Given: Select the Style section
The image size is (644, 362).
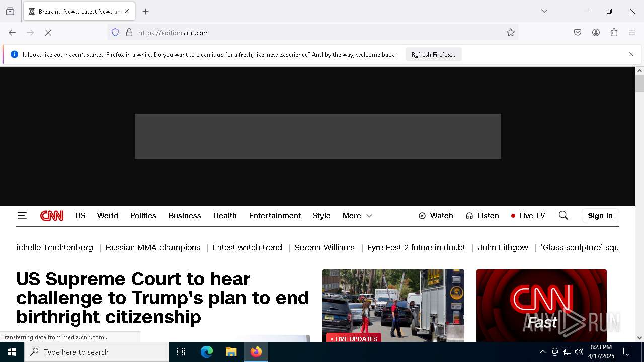Looking at the screenshot, I should (x=321, y=216).
